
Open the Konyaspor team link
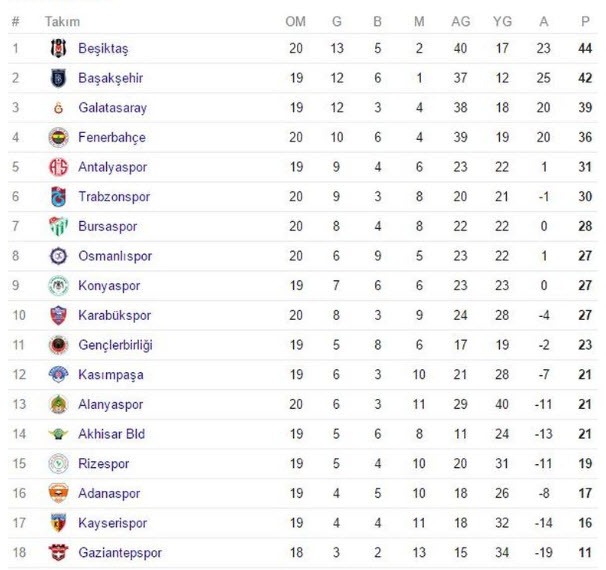pos(109,286)
